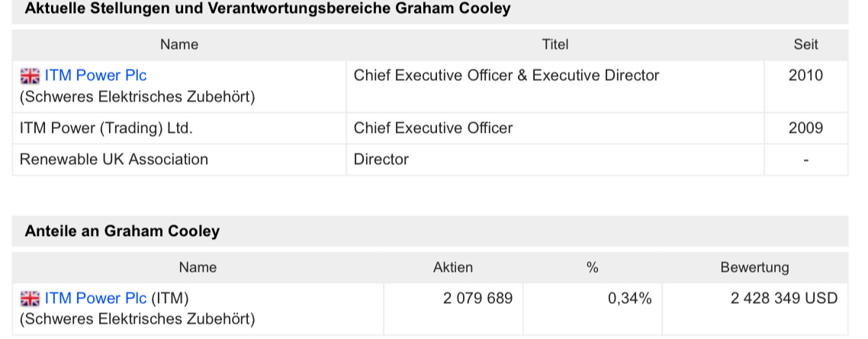This screenshot has height=339, width=868.
Task: Select the ITM Power (Trading) Ltd. row
Action: tap(106, 128)
